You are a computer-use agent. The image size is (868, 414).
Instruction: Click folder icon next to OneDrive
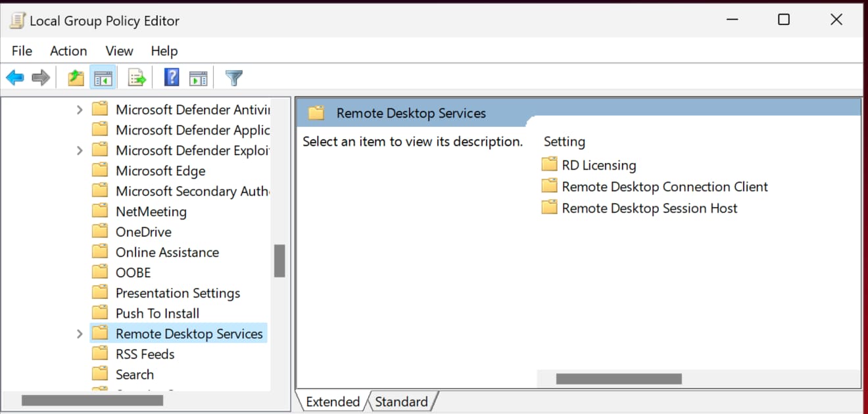(x=100, y=231)
